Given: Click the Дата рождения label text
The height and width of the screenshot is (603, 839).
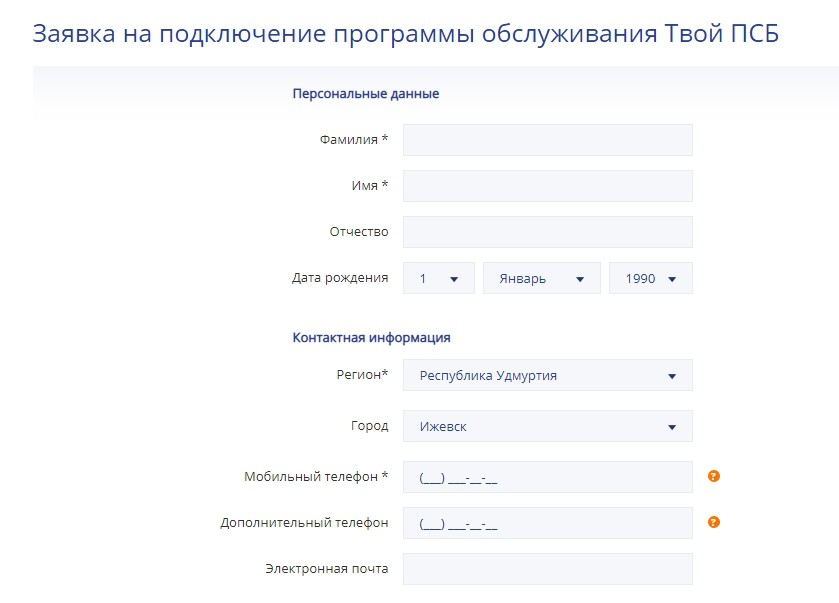Looking at the screenshot, I should point(340,278).
